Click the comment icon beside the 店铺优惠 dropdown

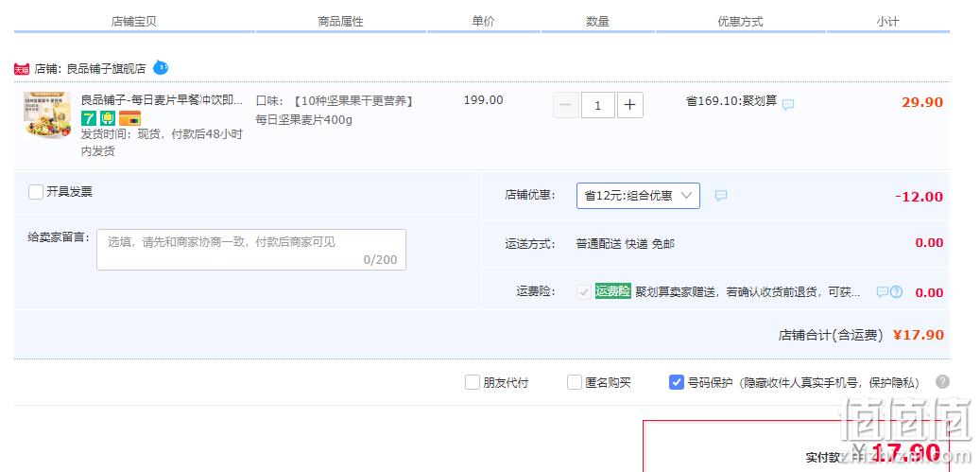721,196
